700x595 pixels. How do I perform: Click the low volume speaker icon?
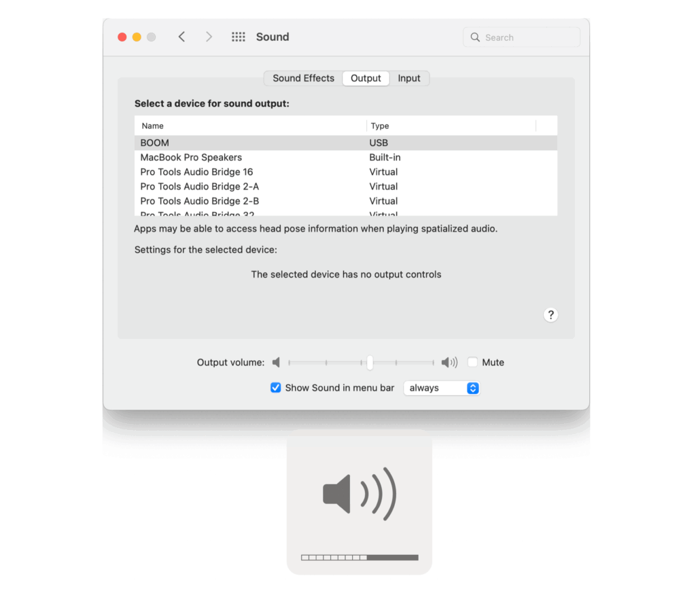pyautogui.click(x=276, y=363)
